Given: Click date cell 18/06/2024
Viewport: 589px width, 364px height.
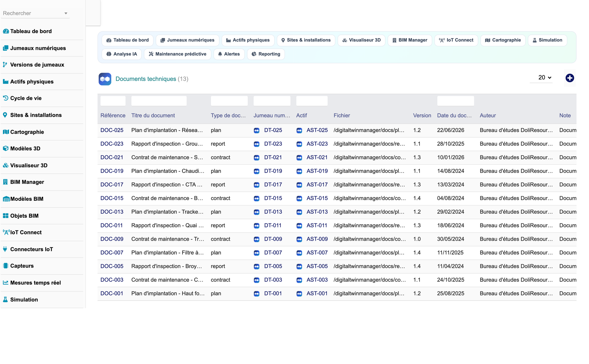Looking at the screenshot, I should pos(450,226).
